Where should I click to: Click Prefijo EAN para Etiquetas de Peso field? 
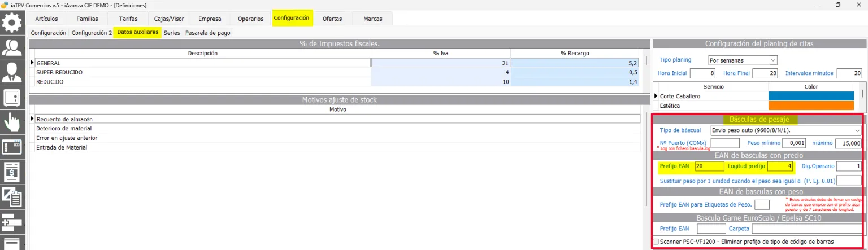[x=762, y=204]
